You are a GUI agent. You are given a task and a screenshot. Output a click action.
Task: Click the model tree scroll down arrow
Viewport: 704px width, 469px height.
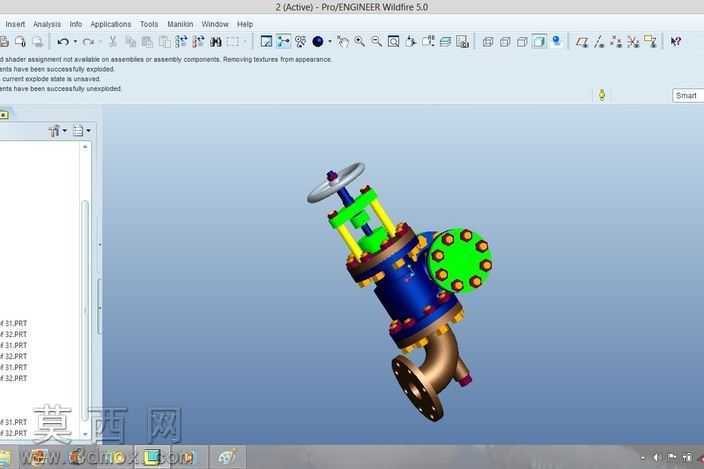click(x=85, y=434)
